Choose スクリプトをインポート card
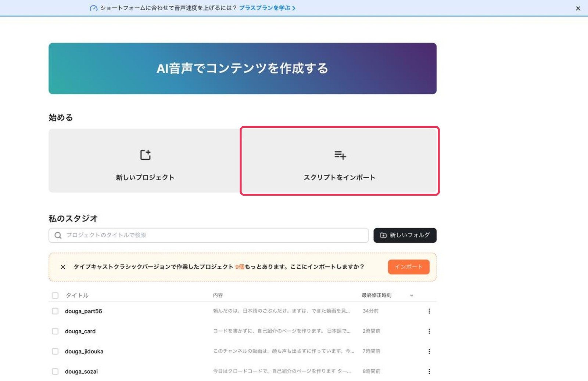 (x=340, y=160)
